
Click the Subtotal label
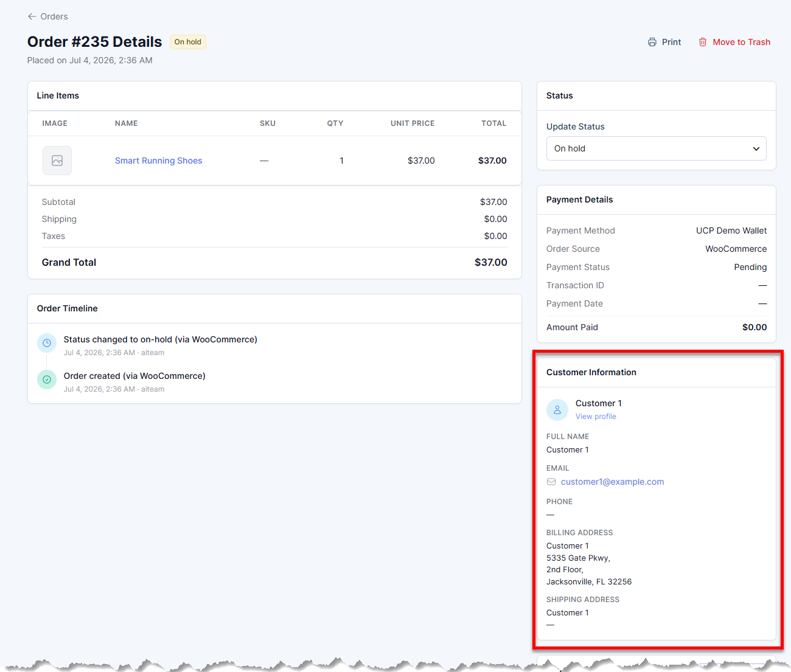(x=58, y=202)
